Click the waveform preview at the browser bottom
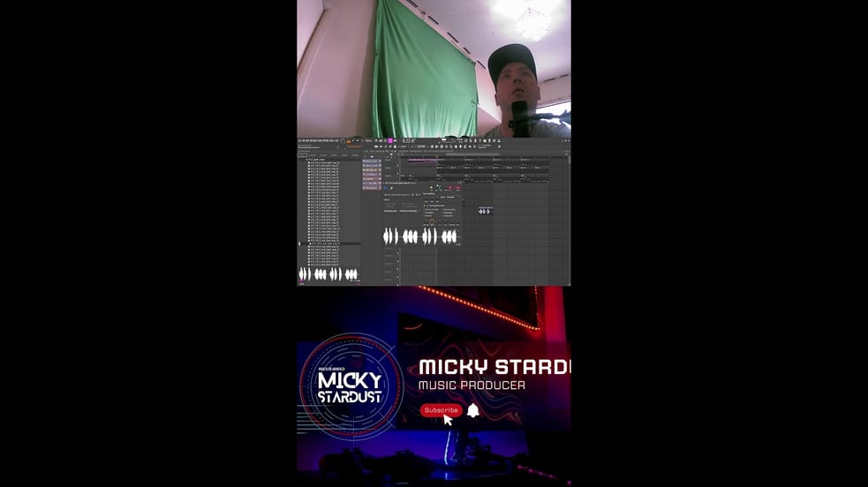Screen dimensions: 868x487 328,273
